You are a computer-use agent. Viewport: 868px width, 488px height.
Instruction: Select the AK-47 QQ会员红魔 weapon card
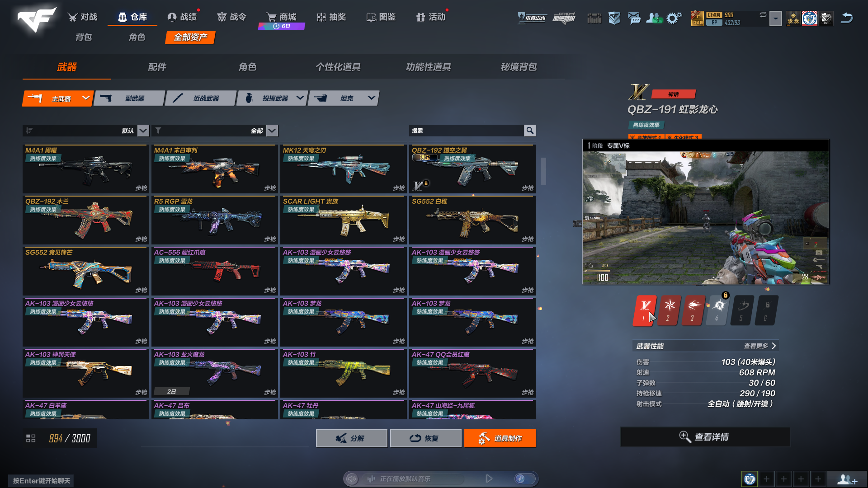click(x=472, y=373)
